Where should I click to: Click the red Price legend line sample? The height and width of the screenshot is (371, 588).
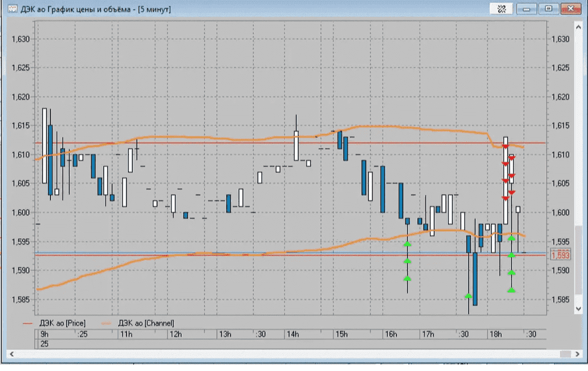[28, 324]
